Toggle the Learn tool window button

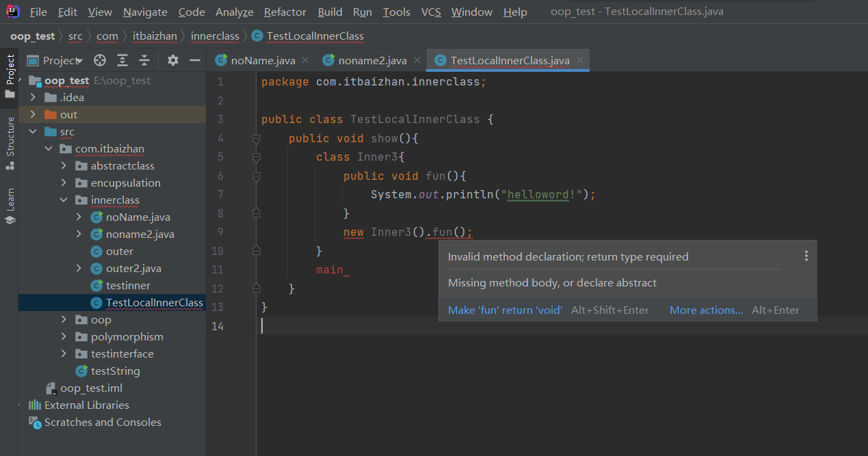[x=10, y=206]
